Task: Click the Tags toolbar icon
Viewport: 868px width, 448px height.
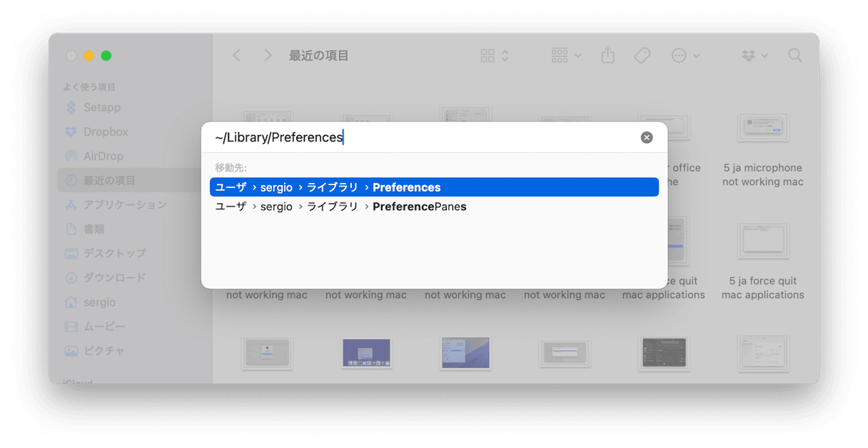Action: point(642,56)
